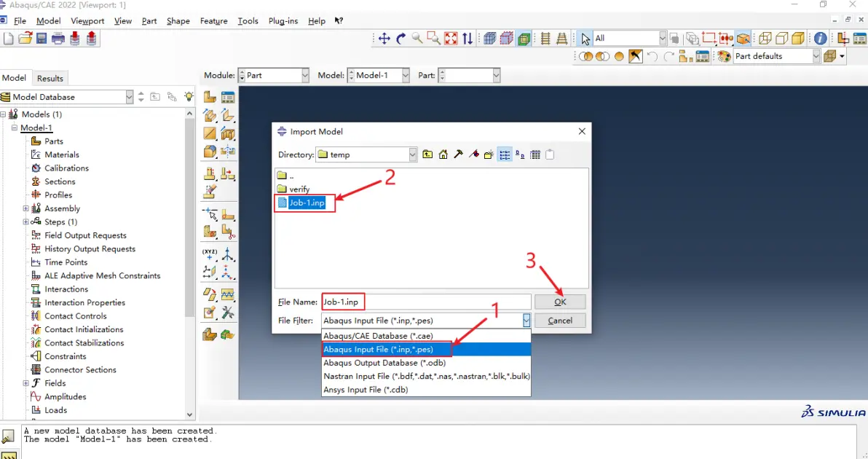Toggle shaded render style

click(x=797, y=38)
